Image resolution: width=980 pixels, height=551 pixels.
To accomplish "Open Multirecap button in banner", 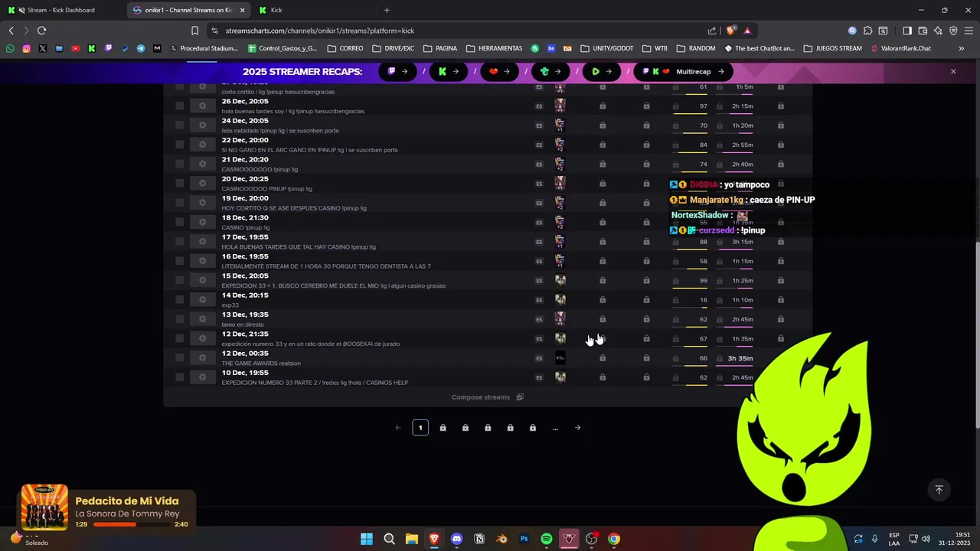I will pyautogui.click(x=684, y=71).
